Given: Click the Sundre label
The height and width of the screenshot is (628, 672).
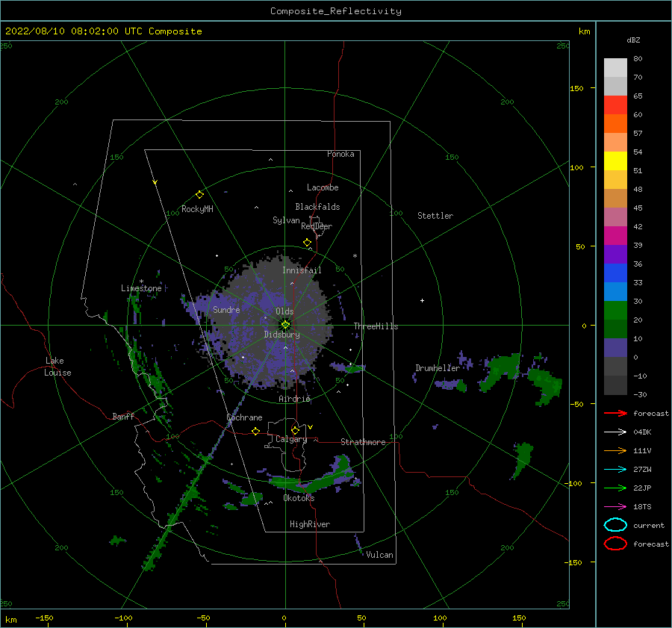Looking at the screenshot, I should [x=226, y=310].
